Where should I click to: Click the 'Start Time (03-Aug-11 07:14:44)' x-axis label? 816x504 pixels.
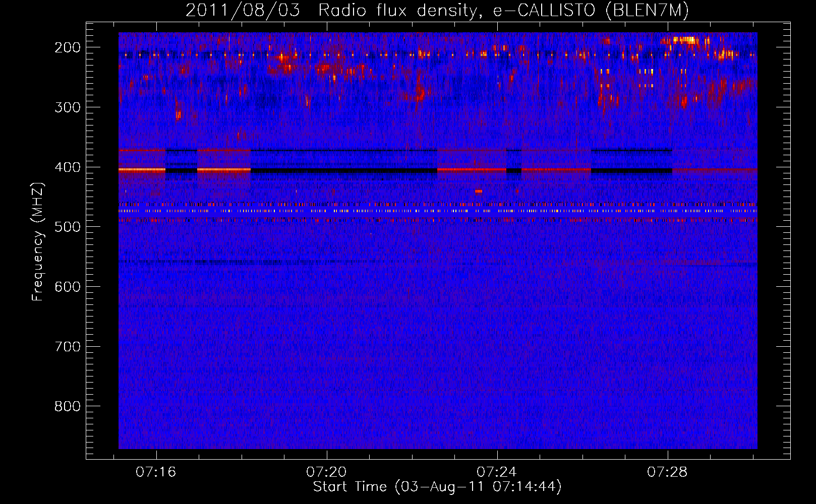click(x=437, y=487)
